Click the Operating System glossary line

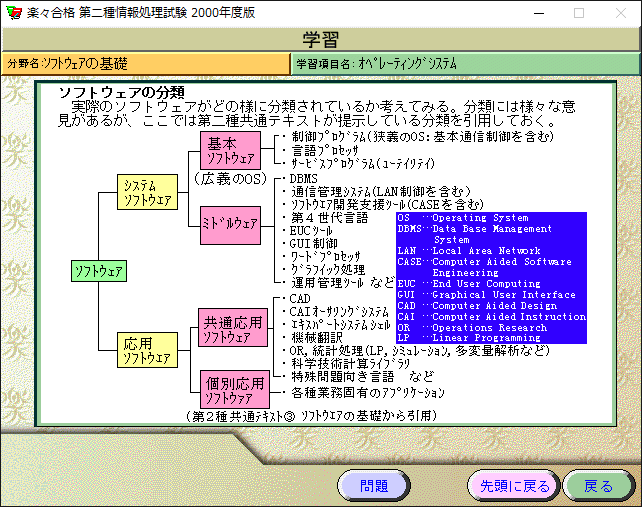click(463, 218)
